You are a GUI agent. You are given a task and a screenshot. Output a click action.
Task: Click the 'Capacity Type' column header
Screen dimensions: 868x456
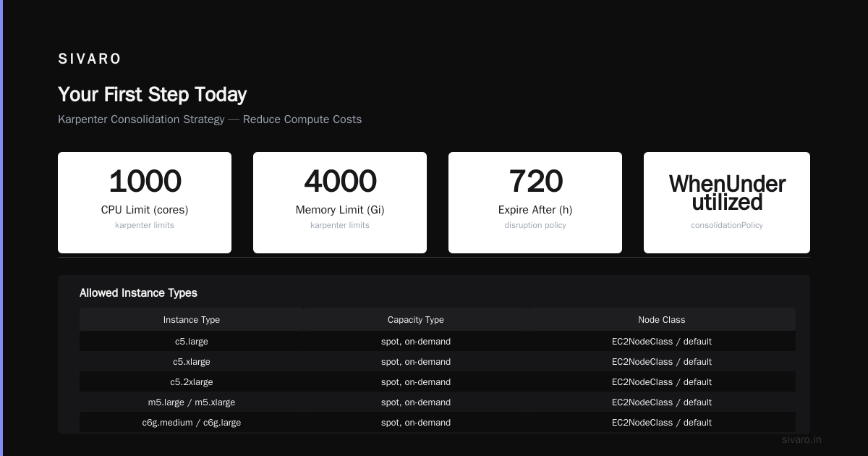coord(416,319)
